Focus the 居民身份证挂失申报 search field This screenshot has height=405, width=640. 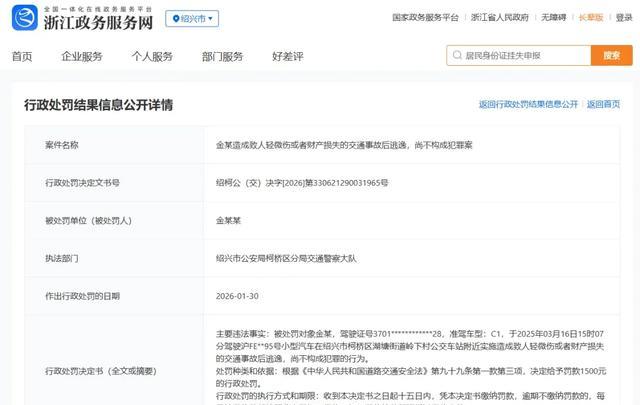(518, 56)
